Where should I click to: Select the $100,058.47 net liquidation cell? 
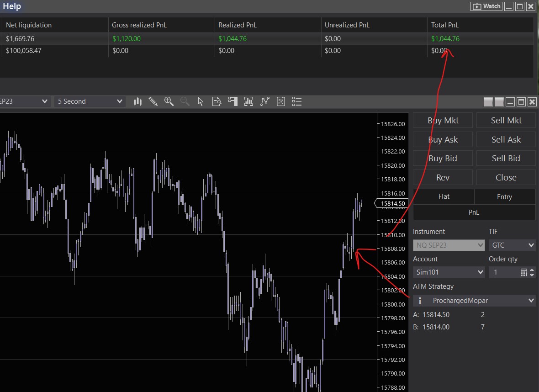(x=54, y=51)
